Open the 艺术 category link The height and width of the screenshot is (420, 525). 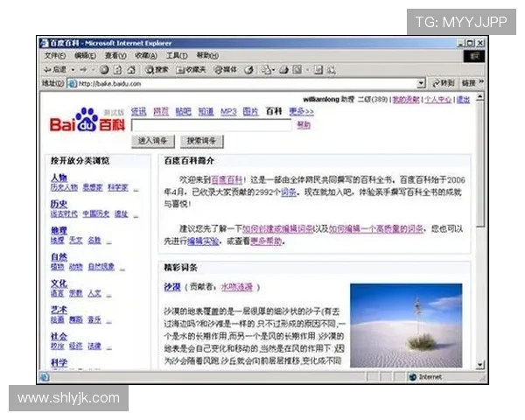tap(59, 310)
